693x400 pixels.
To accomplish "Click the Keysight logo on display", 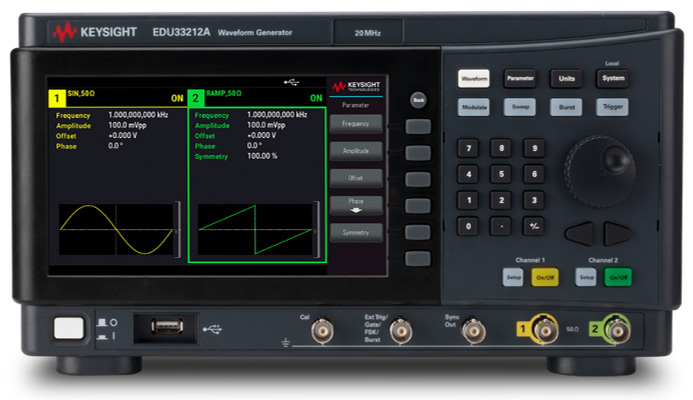I will coord(356,86).
